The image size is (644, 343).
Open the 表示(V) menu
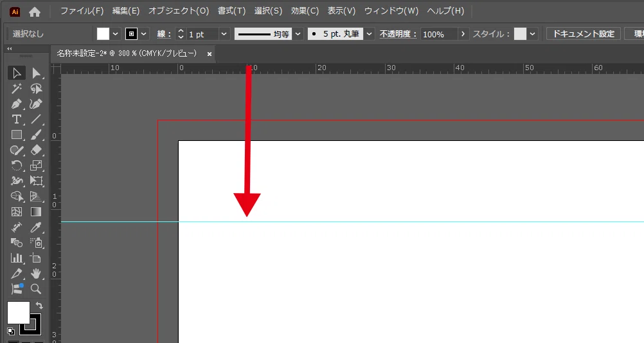341,11
